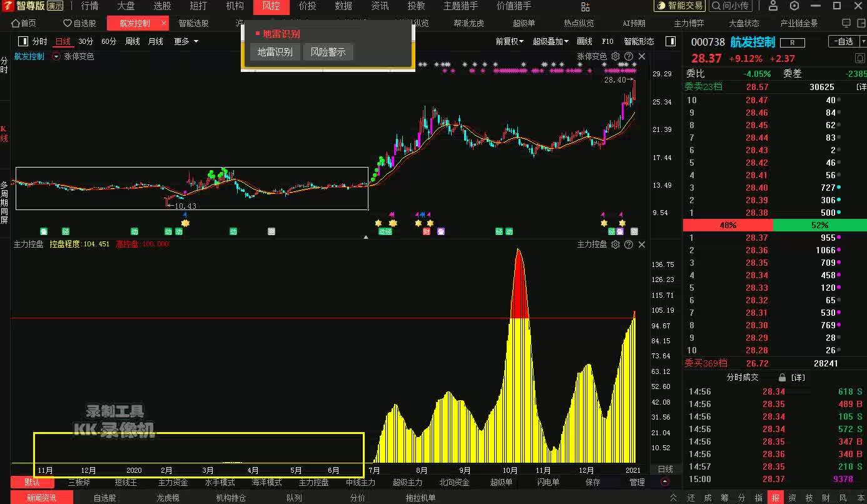Toggle right sidebar layout icon next to 智能形态
This screenshot has height=504, width=867.
671,41
